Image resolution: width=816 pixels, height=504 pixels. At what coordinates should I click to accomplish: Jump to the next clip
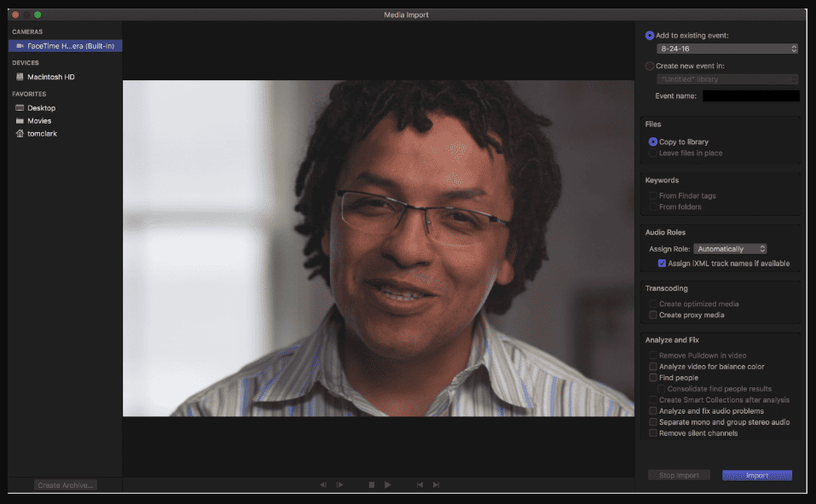click(x=436, y=484)
